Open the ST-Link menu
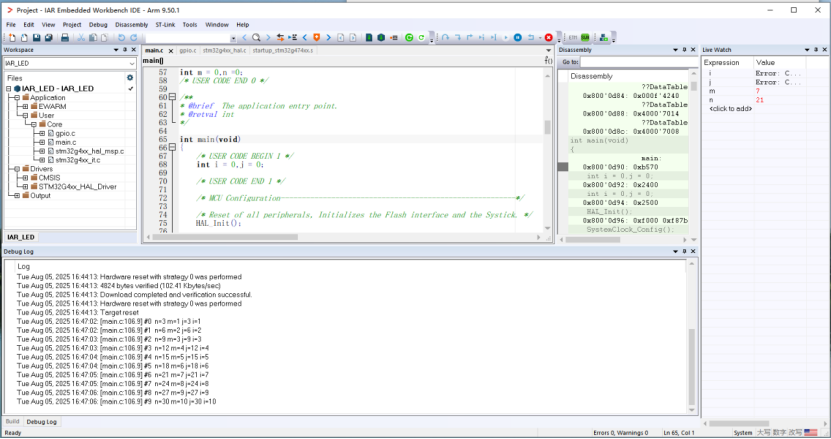The height and width of the screenshot is (439, 831). click(x=165, y=24)
